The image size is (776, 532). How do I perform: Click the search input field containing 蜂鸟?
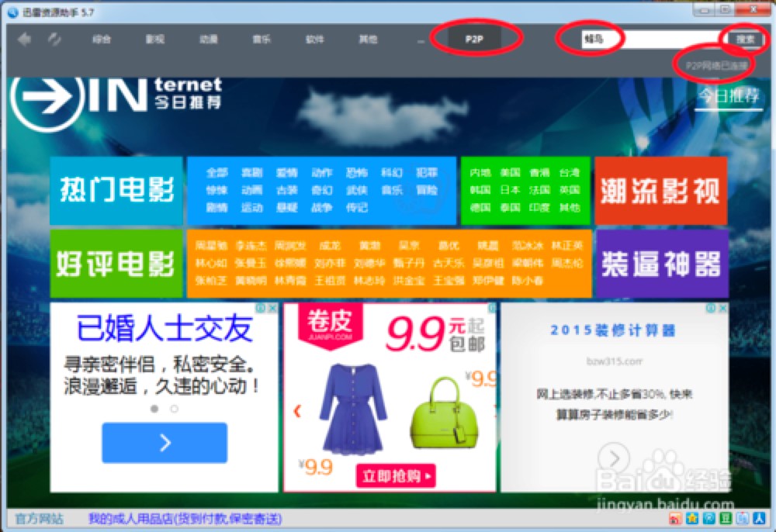tap(653, 39)
